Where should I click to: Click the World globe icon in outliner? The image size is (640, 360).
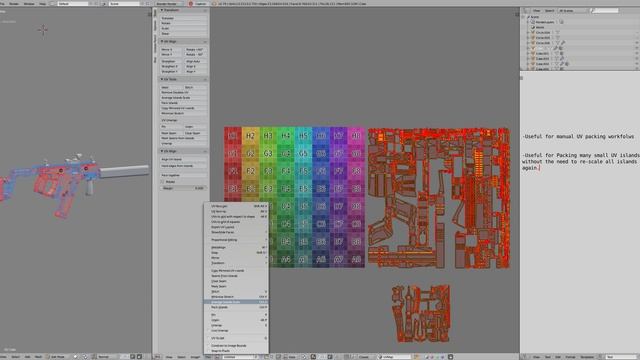coord(533,27)
